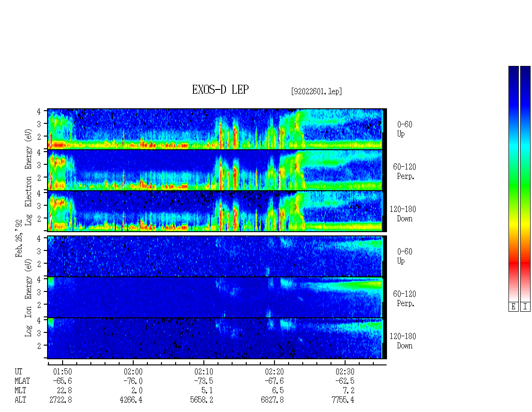Click the ion 60-120 Perp. pitch angle label

[404, 299]
